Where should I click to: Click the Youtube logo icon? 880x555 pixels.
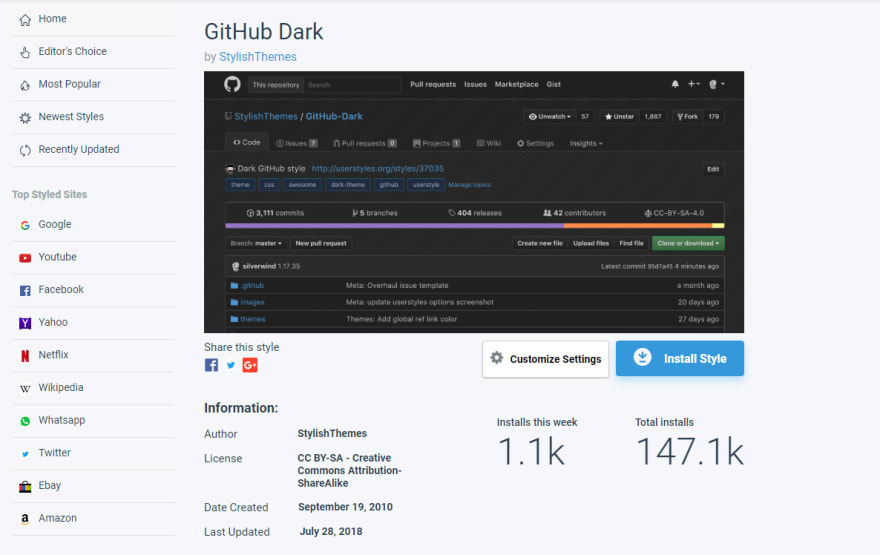pos(25,258)
